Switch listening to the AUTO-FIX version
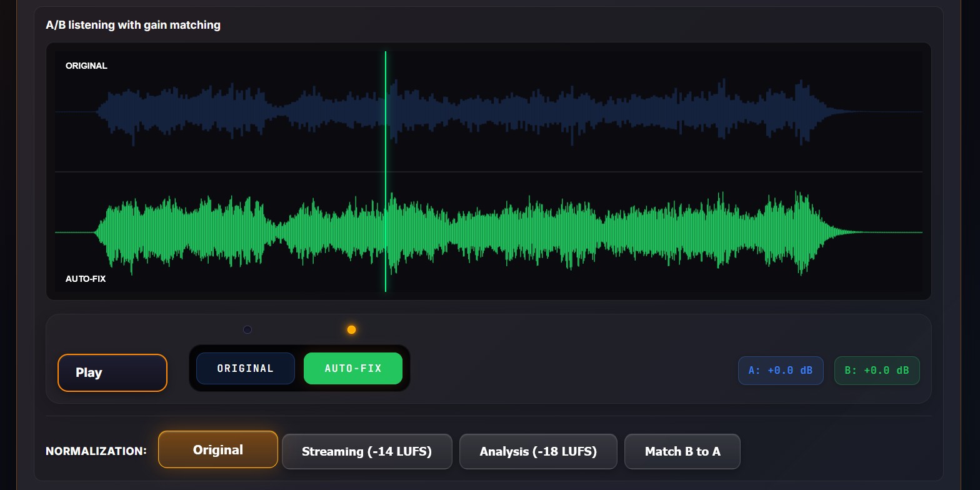This screenshot has height=490, width=980. pos(353,368)
